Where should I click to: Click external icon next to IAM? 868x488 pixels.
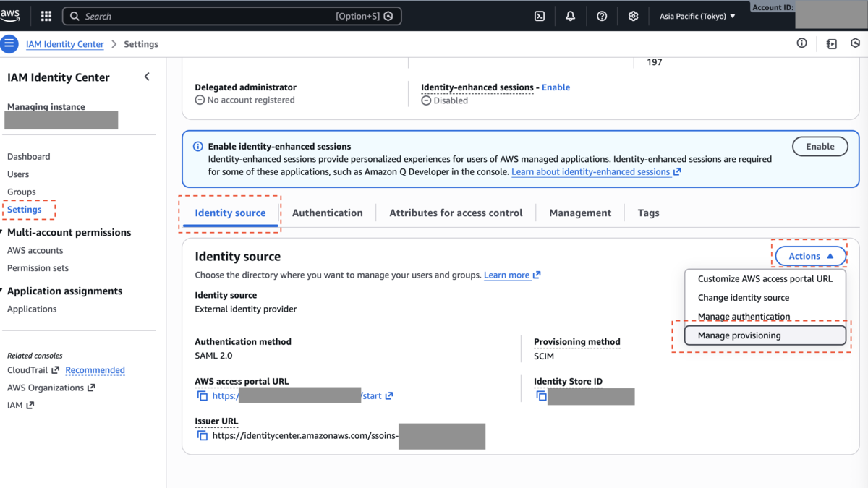[x=30, y=406]
